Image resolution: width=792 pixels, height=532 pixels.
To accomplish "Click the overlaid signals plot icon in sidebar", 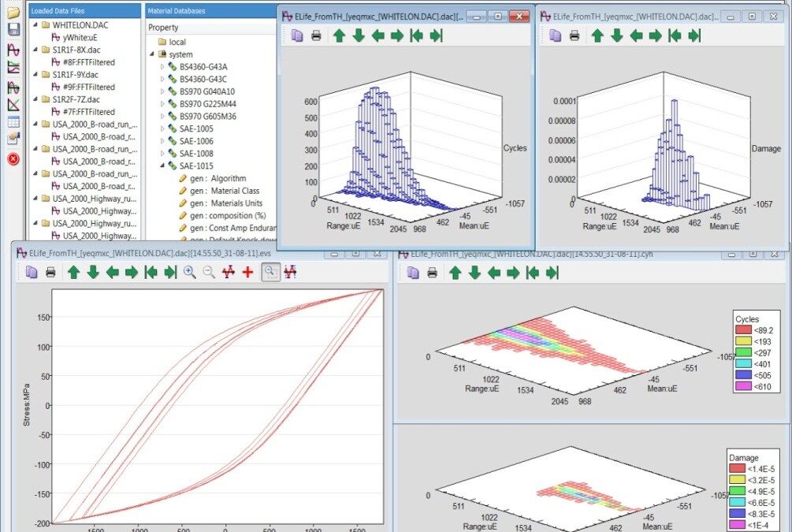I will coord(13,87).
